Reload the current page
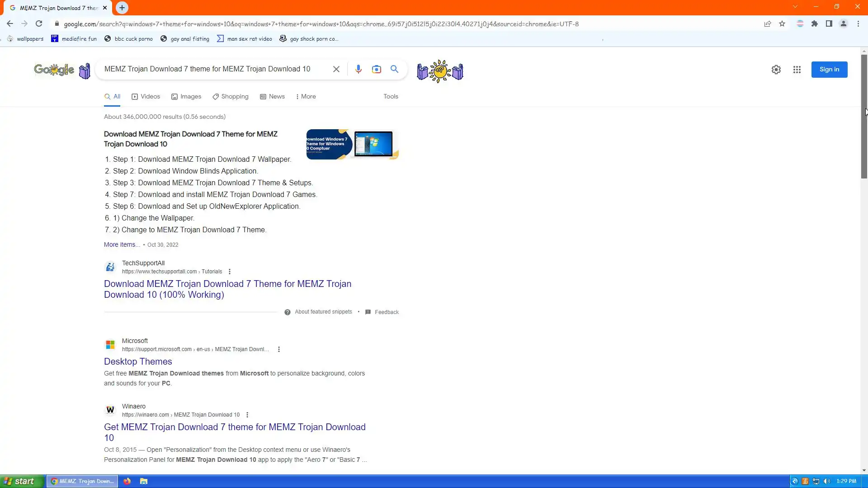 tap(39, 24)
